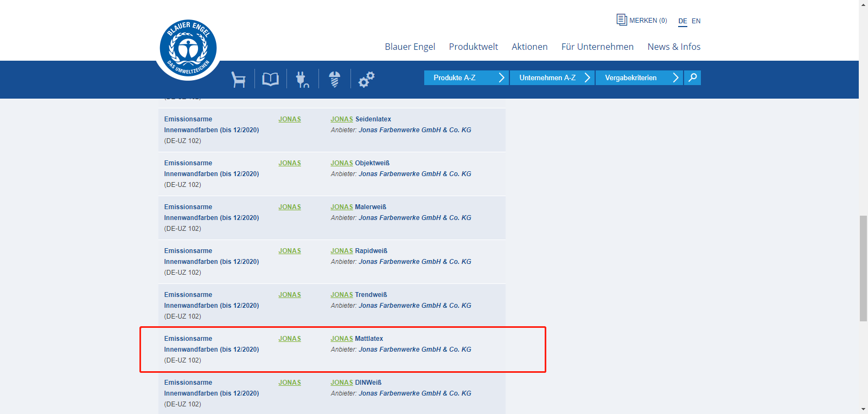Viewport: 868px width, 414px height.
Task: Open the JONAS Mattlatex product link
Action: [357, 339]
